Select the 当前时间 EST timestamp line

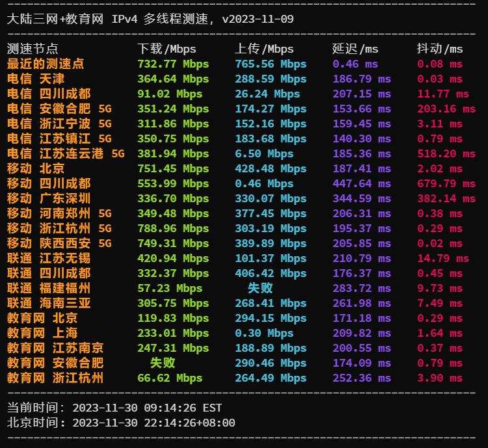coord(115,408)
